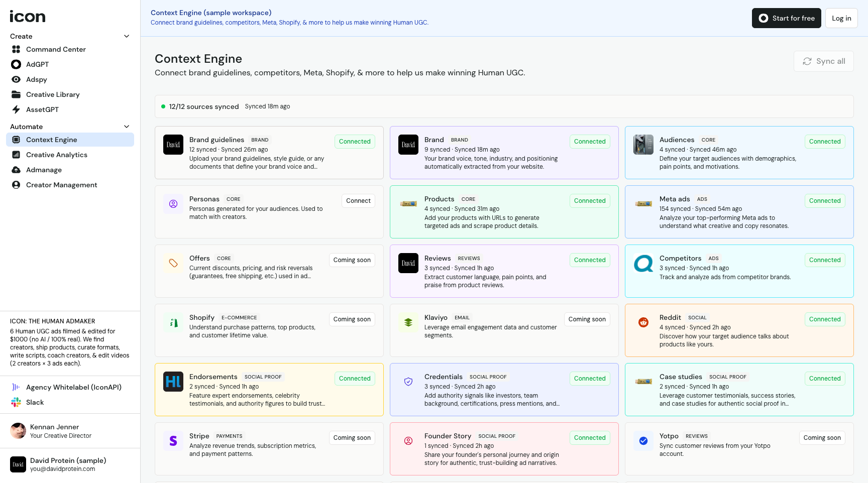The height and width of the screenshot is (483, 868).
Task: Collapse the Automate section chevron
Action: click(127, 127)
